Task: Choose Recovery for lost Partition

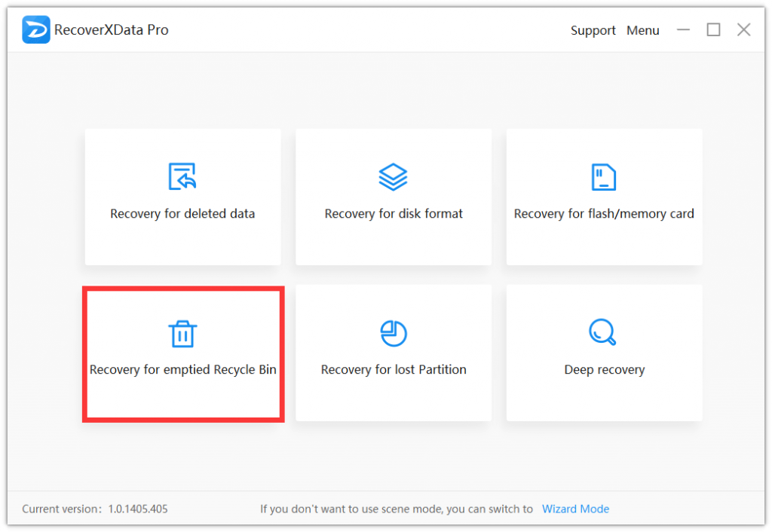Action: coord(393,353)
